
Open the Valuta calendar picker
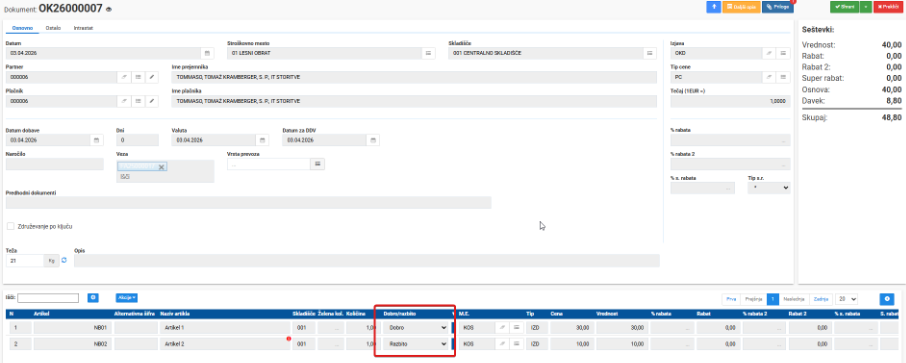point(263,140)
